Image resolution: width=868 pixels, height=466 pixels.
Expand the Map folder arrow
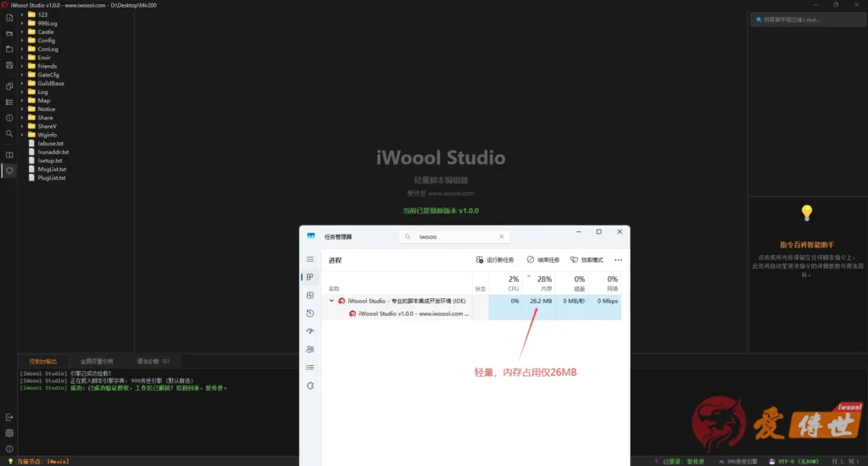(22, 101)
